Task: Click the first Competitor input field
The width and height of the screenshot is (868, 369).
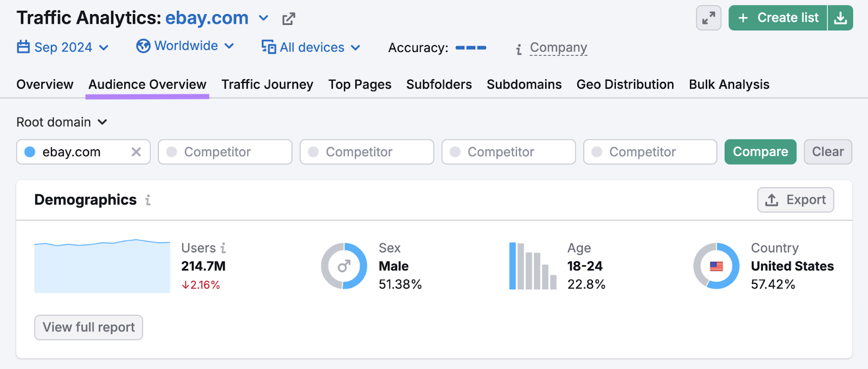Action: (225, 152)
